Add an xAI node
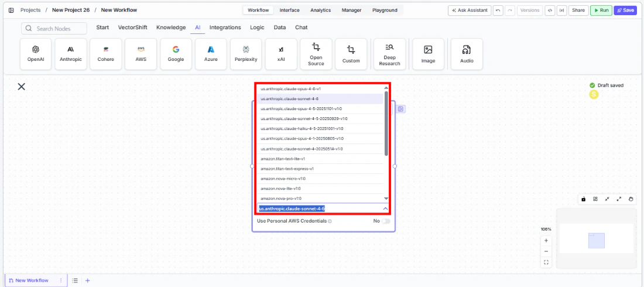Screen dimensions: 644x287 pos(281,54)
